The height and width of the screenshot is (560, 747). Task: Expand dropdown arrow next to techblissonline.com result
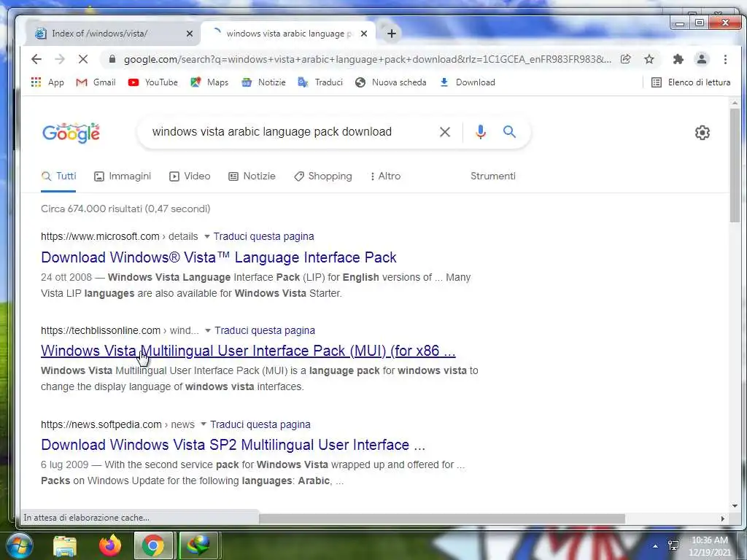point(207,330)
